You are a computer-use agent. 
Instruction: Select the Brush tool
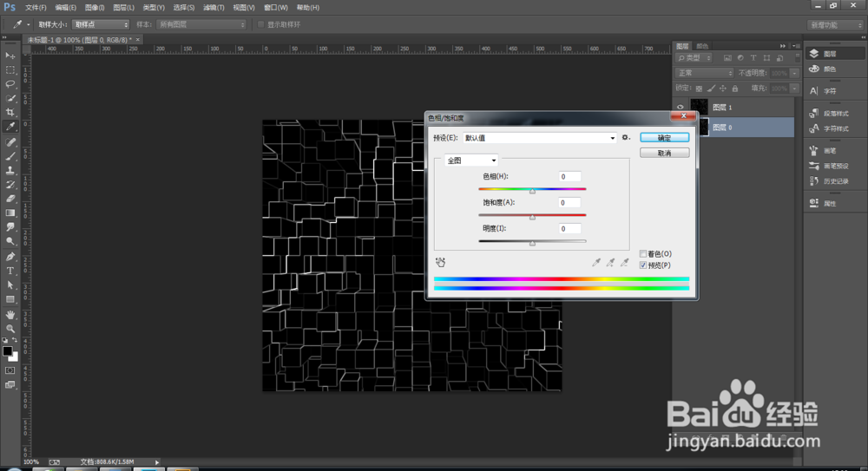(x=10, y=157)
